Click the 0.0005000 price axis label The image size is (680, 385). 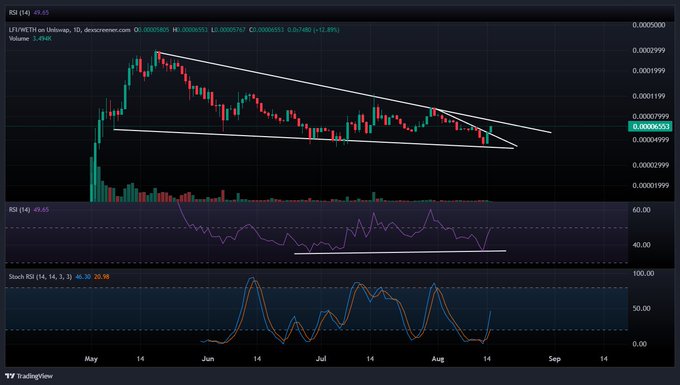point(649,25)
